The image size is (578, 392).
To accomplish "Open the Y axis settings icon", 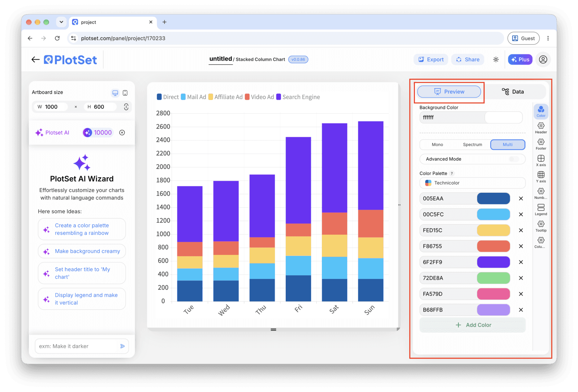I will tap(541, 177).
